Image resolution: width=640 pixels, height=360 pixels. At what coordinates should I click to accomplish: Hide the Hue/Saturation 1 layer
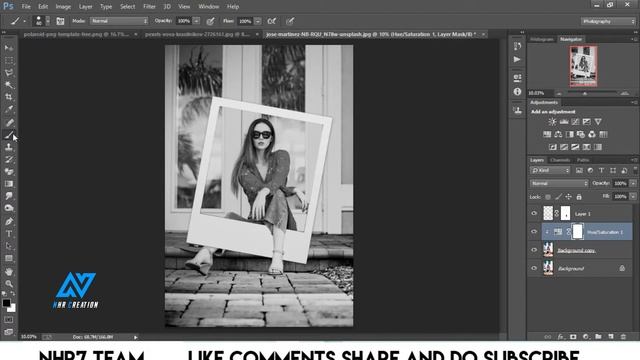(534, 232)
